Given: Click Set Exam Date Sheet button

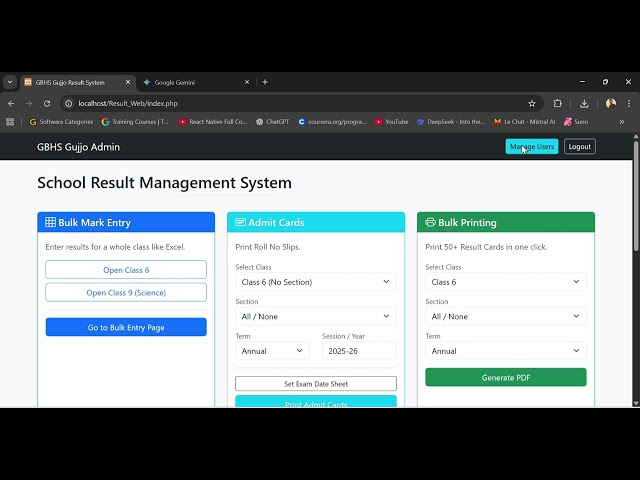Looking at the screenshot, I should pos(316,384).
